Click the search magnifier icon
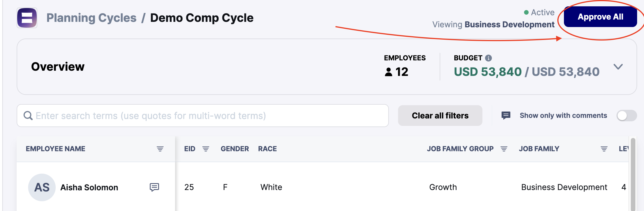644x211 pixels. 28,116
